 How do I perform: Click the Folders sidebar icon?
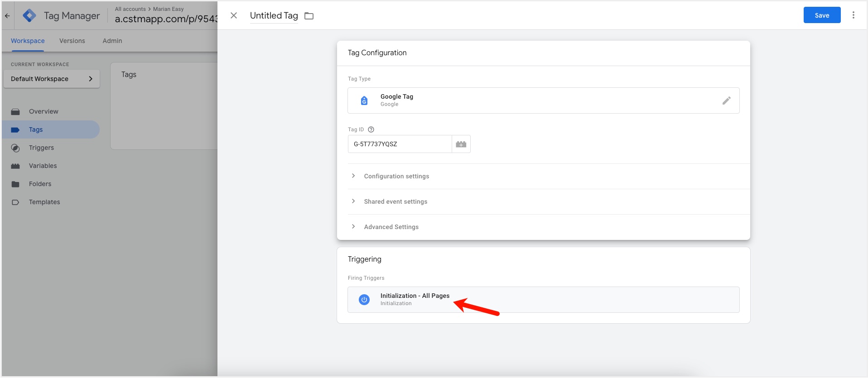[x=15, y=184]
